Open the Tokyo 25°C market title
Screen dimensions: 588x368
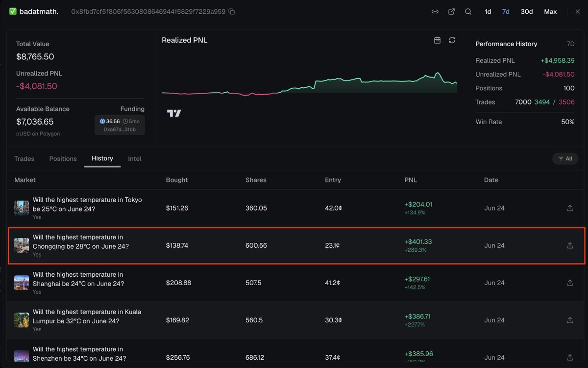point(87,204)
